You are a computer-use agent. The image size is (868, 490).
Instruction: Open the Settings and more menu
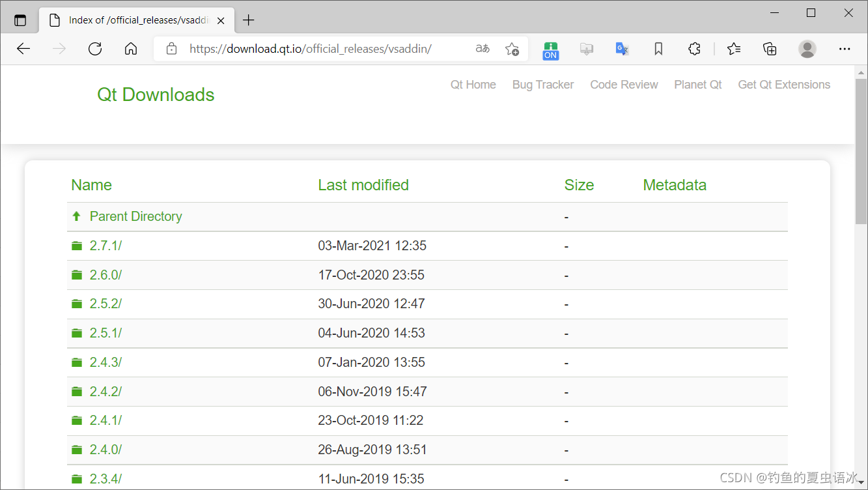845,49
